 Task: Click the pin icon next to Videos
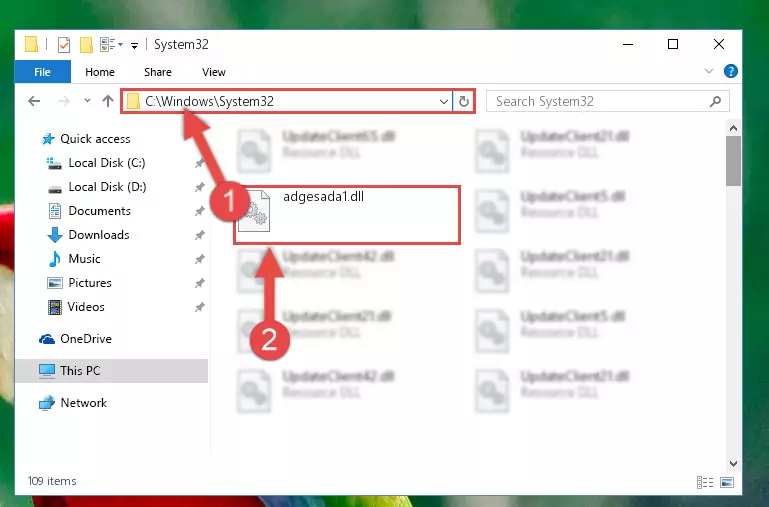point(199,307)
